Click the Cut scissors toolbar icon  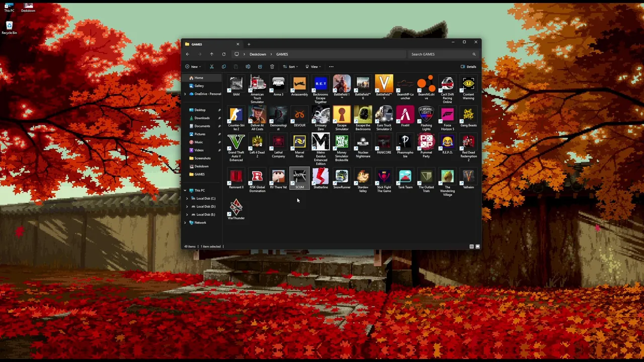point(211,66)
